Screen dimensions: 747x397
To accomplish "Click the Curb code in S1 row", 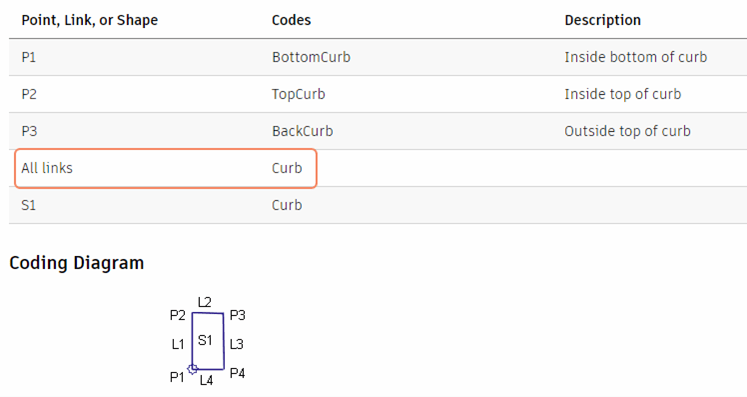I will click(287, 205).
